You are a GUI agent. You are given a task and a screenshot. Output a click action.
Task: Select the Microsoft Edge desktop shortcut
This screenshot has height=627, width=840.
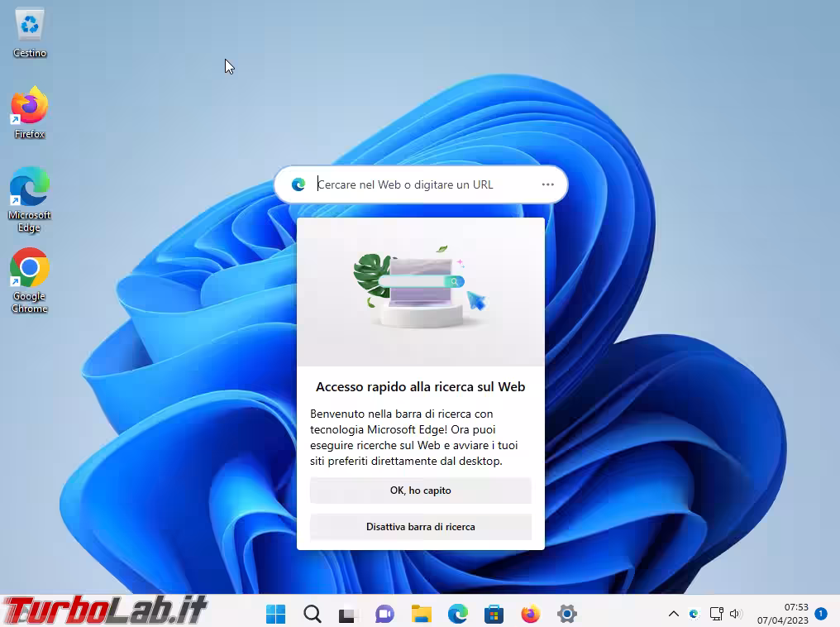pos(29,197)
